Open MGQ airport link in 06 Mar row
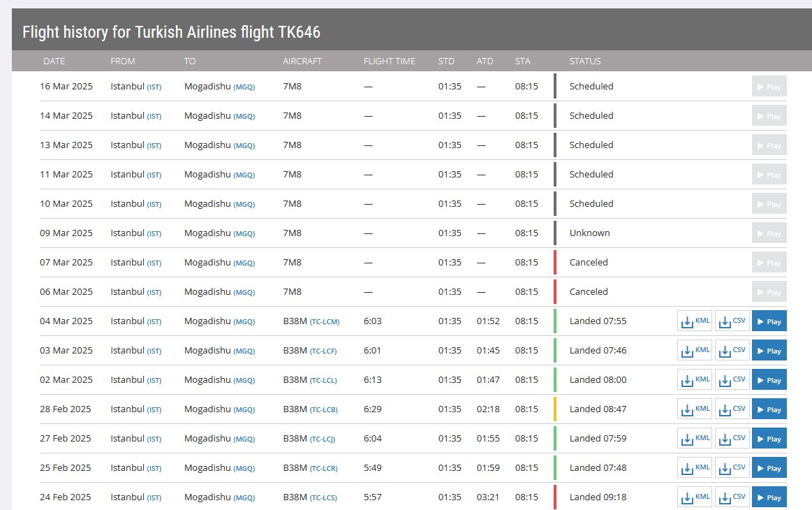Screen dimensions: 812x510 244,292
